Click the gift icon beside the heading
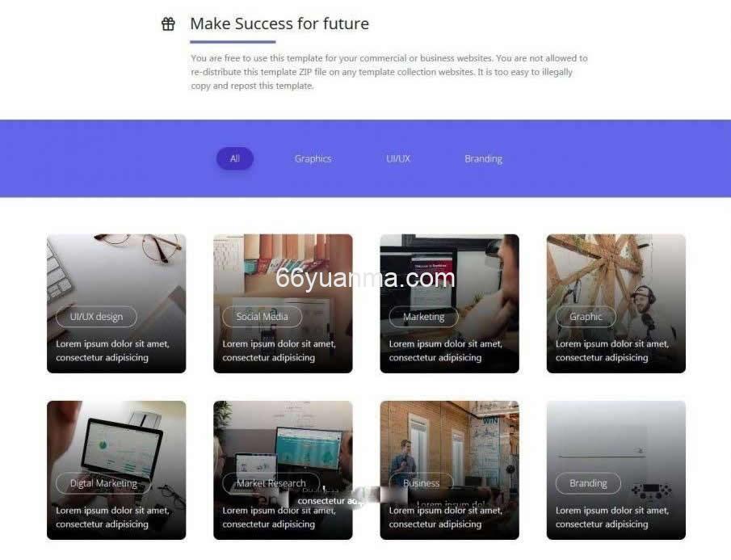This screenshot has height=560, width=731. (168, 23)
